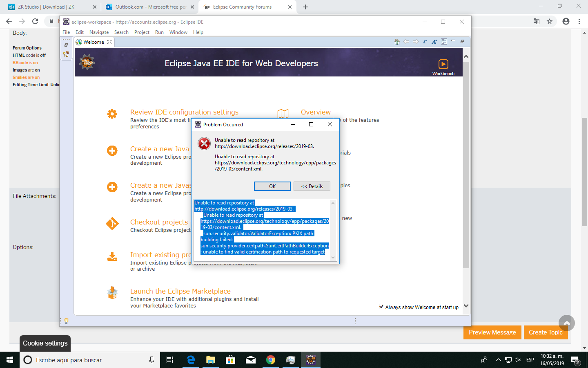Click the restore icon in Eclipse left trim
The height and width of the screenshot is (368, 588).
pyautogui.click(x=66, y=45)
